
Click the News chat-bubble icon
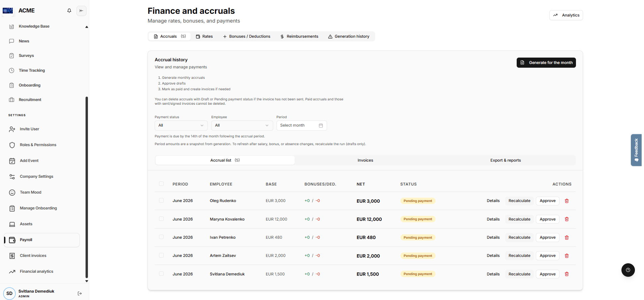11,41
